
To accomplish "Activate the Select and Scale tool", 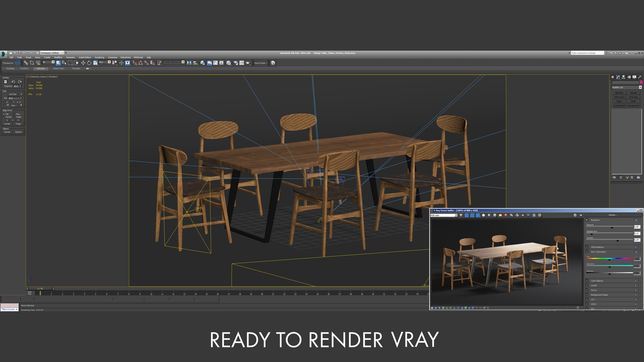I will click(x=95, y=63).
